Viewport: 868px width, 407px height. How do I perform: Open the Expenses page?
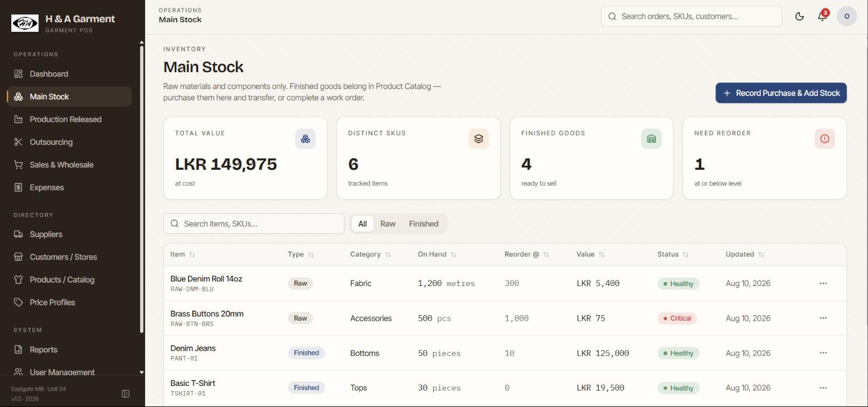(69, 187)
